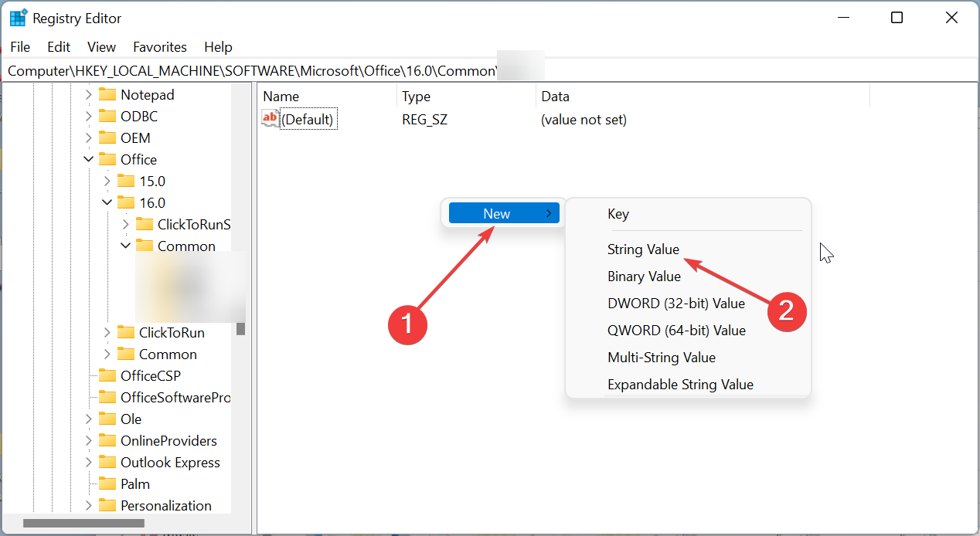Expand the ODBC key

[x=88, y=116]
